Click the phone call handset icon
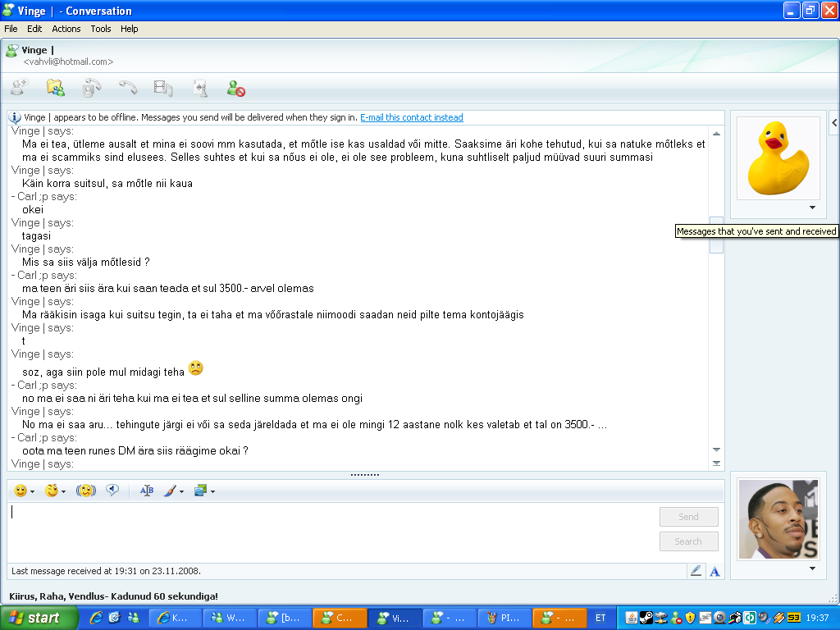Screen dimensions: 840x630 (128, 88)
